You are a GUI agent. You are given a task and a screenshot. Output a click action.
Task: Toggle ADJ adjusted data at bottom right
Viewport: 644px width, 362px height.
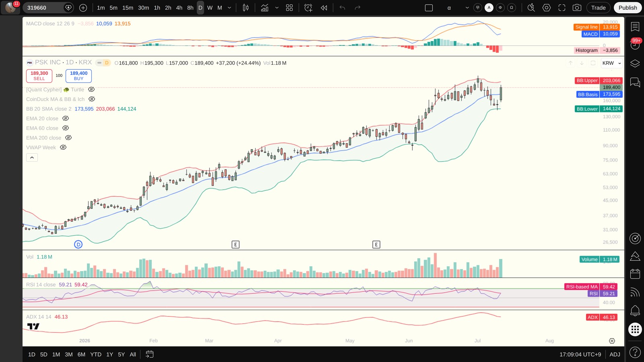[615, 354]
